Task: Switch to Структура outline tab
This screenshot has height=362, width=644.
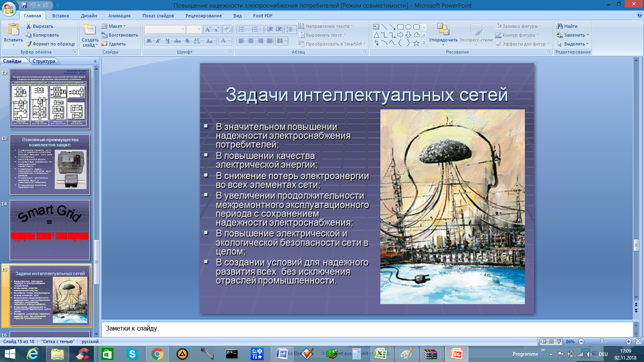Action: (x=44, y=61)
